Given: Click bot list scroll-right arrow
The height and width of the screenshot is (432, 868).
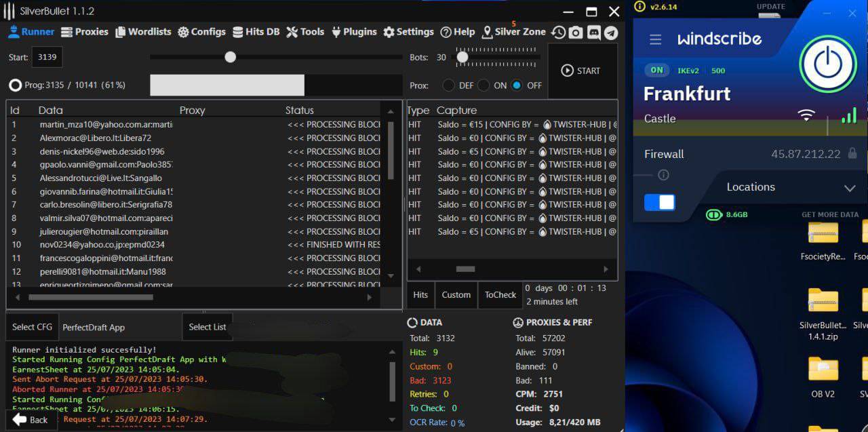Looking at the screenshot, I should pos(370,297).
